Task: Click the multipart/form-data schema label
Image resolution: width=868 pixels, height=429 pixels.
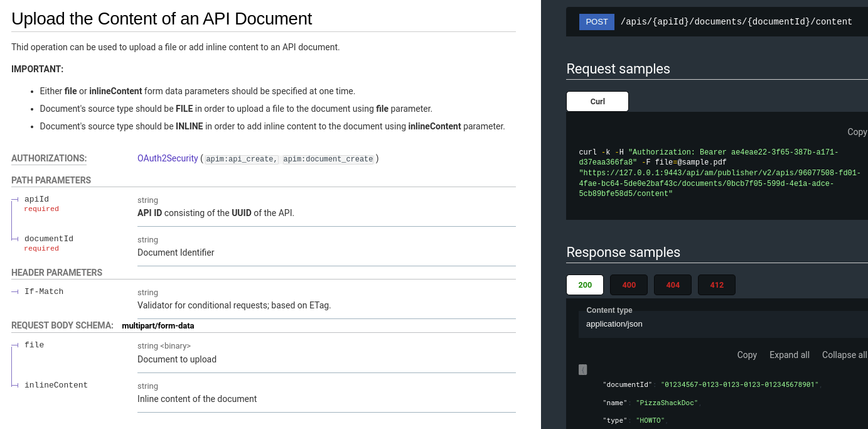Action: 158,325
